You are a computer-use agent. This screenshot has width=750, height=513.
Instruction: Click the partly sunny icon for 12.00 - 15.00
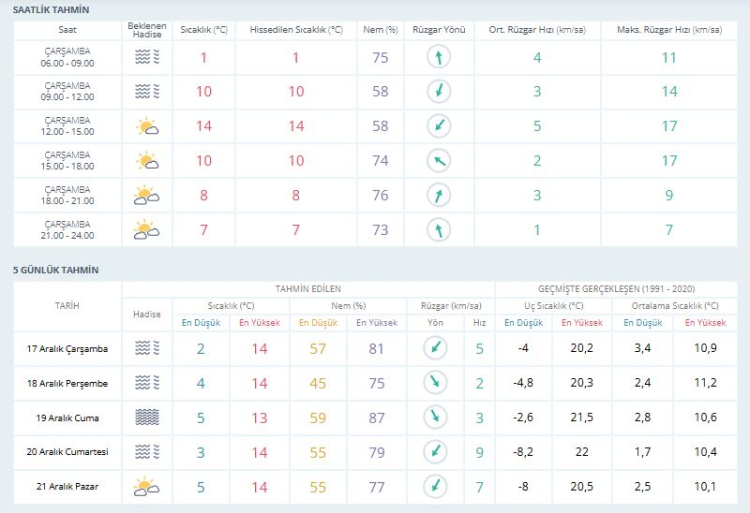click(147, 126)
